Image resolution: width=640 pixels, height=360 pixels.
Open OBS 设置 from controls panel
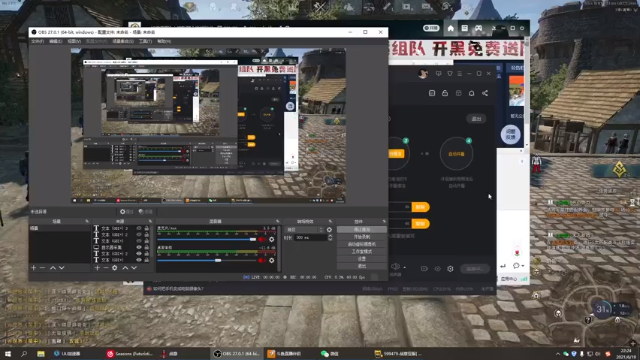pos(362,259)
